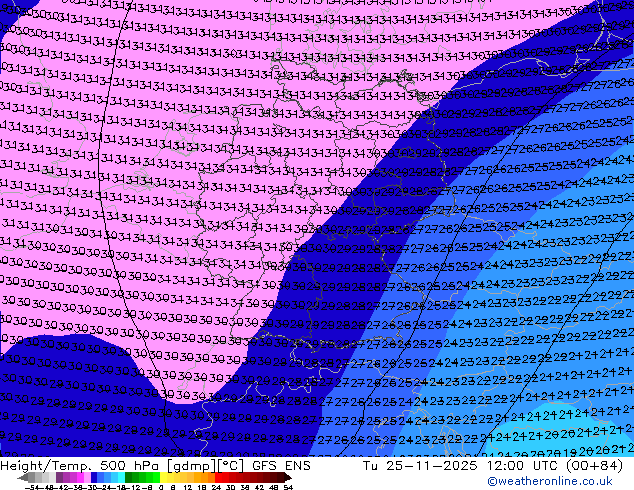This screenshot has width=634, height=490.
Task: Select the bright red swatch in colour scale
Action: tap(218, 477)
